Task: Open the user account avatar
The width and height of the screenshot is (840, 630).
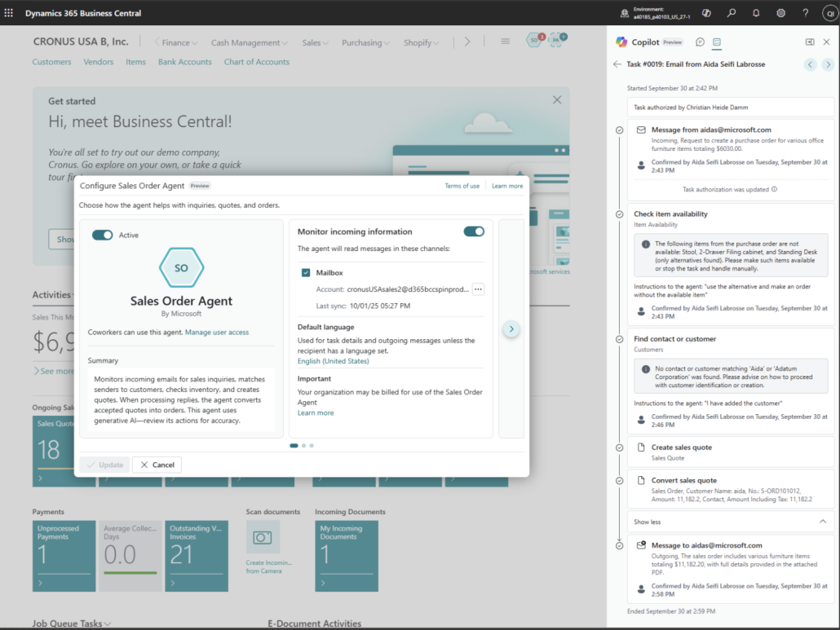Action: click(x=830, y=13)
